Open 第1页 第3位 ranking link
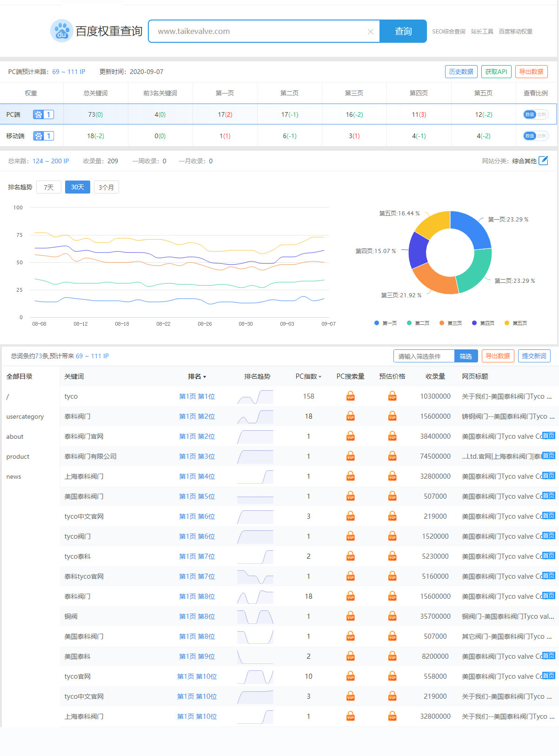This screenshot has height=756, width=559. tap(197, 456)
